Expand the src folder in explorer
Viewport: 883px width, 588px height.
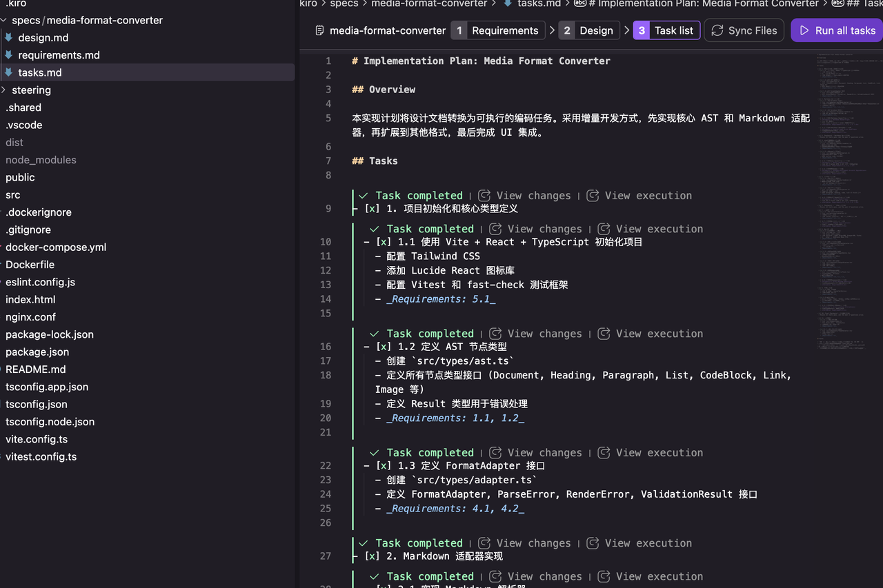click(x=12, y=195)
